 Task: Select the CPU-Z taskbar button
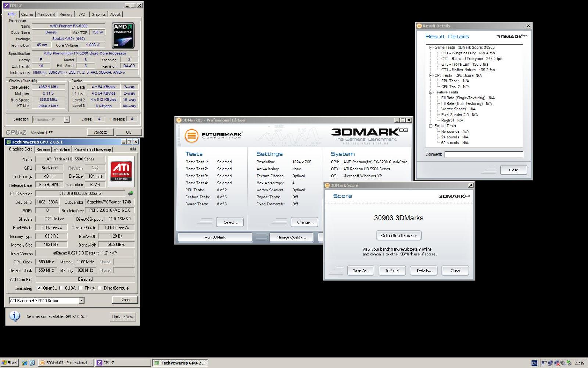pyautogui.click(x=123, y=363)
